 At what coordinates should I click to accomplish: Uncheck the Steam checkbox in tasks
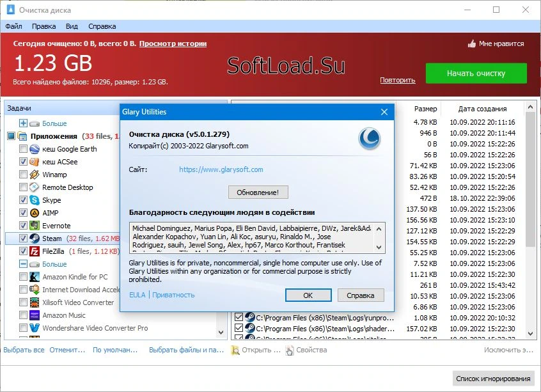(23, 239)
